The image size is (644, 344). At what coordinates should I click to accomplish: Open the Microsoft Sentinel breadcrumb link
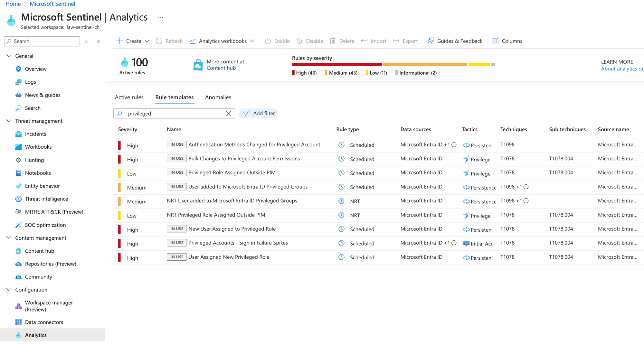pyautogui.click(x=52, y=4)
